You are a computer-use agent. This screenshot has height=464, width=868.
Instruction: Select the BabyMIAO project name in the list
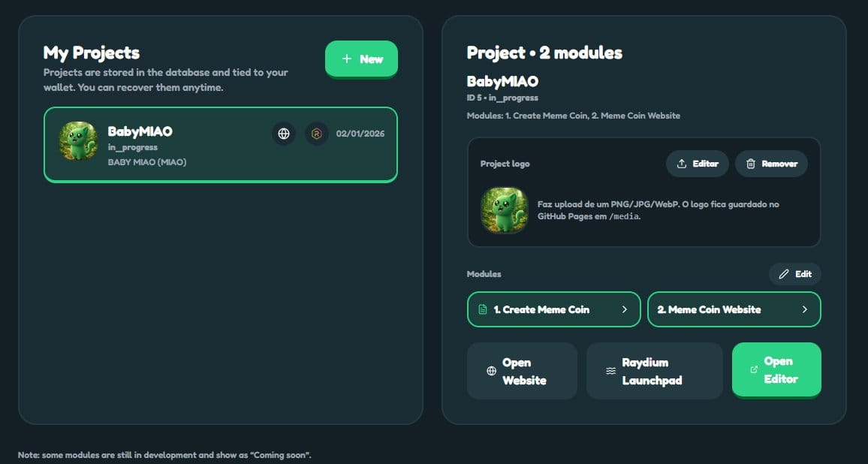[x=140, y=131]
